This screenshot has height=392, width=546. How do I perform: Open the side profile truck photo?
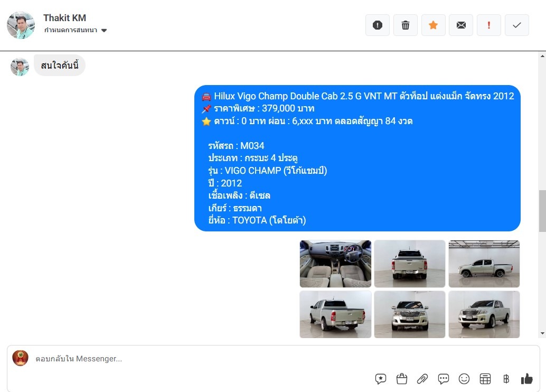(x=484, y=264)
